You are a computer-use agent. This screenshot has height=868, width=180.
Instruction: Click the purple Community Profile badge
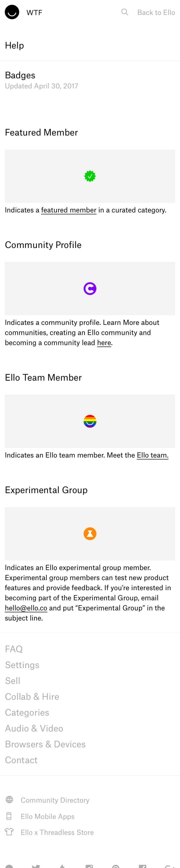90,288
